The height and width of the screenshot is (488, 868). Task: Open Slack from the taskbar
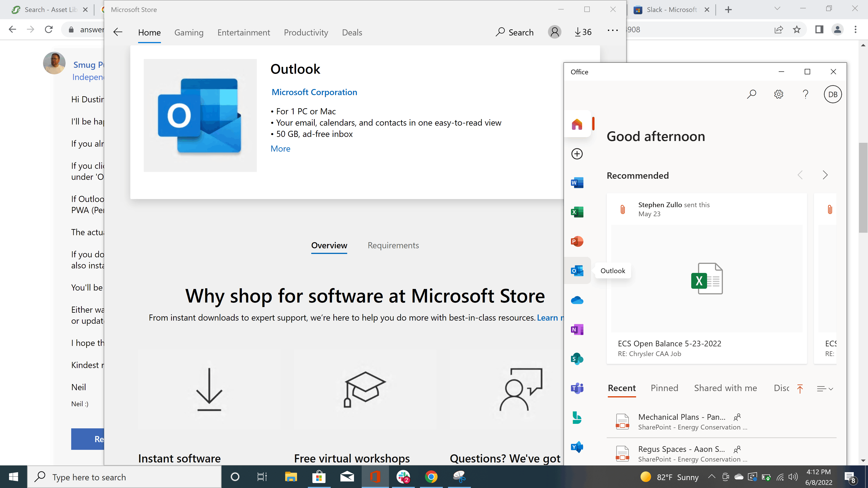click(403, 477)
